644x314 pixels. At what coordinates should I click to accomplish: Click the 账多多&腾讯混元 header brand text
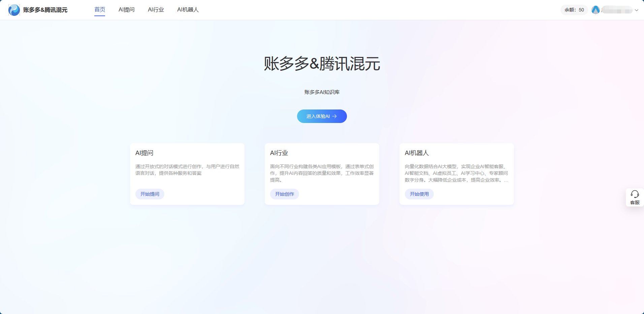(45, 10)
